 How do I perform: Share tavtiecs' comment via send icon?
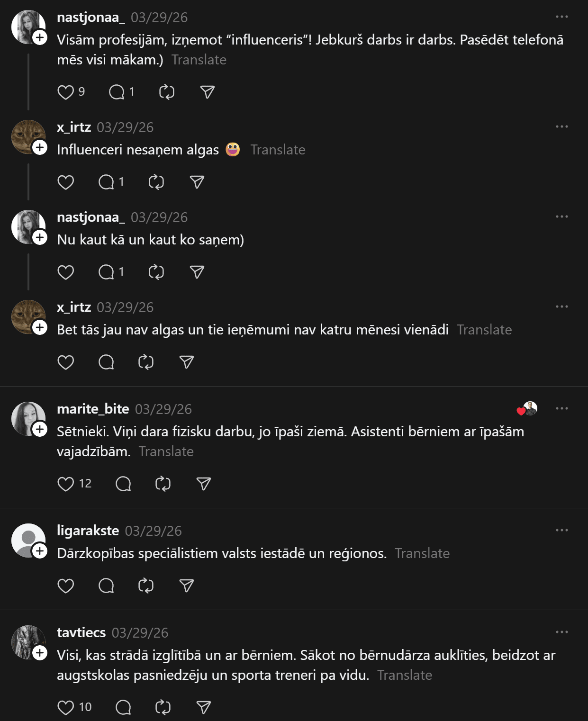203,707
